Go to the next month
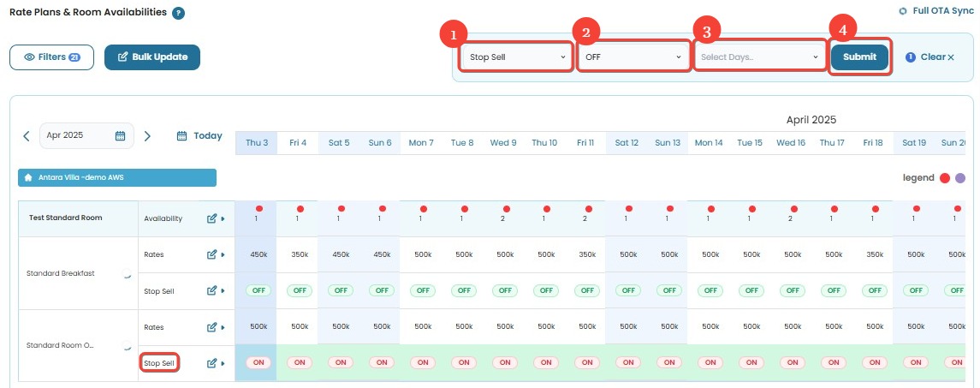 tap(147, 136)
